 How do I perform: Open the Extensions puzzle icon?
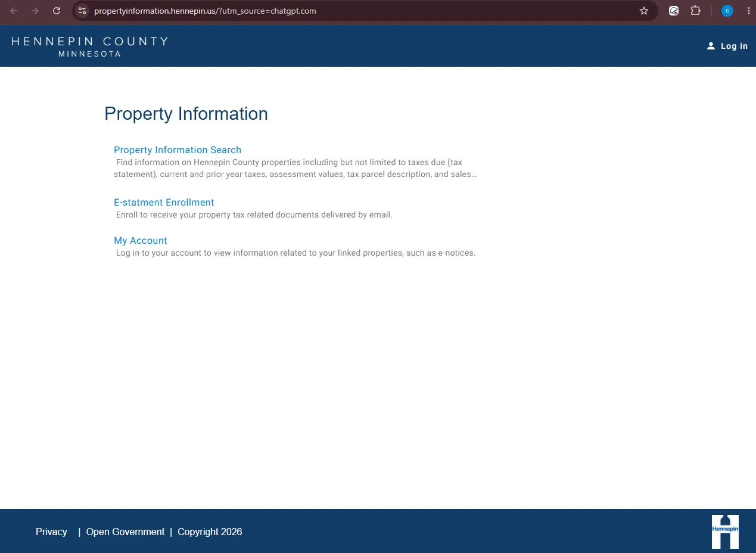pos(695,11)
